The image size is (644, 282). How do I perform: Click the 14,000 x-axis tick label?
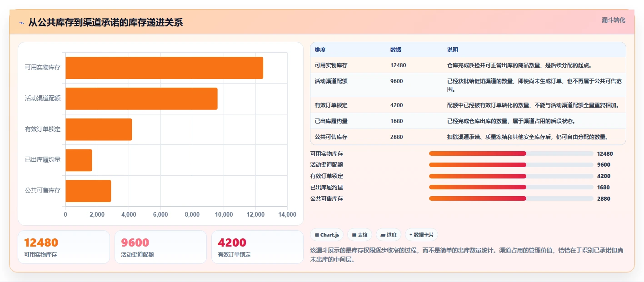(x=287, y=215)
